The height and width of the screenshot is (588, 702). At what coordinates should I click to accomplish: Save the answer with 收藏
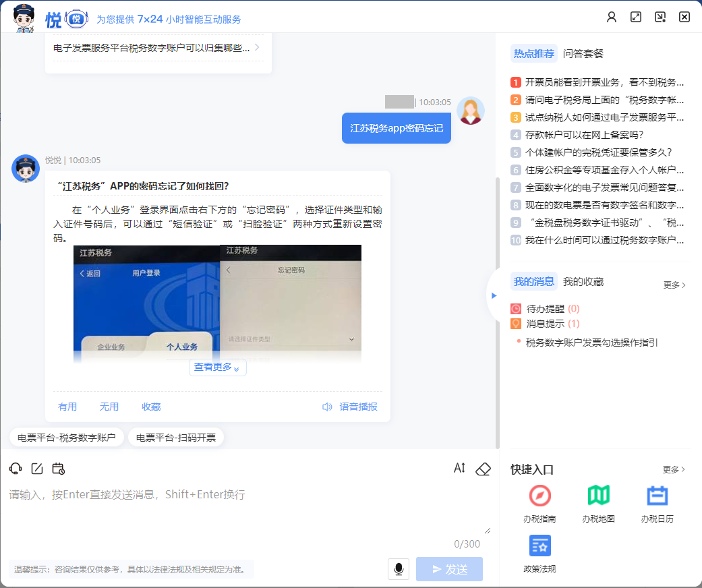[x=151, y=407]
